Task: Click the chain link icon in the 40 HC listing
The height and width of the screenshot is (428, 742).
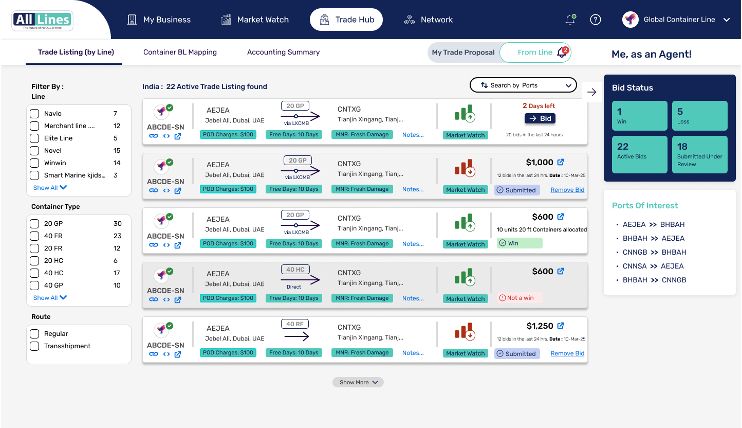Action: click(153, 299)
